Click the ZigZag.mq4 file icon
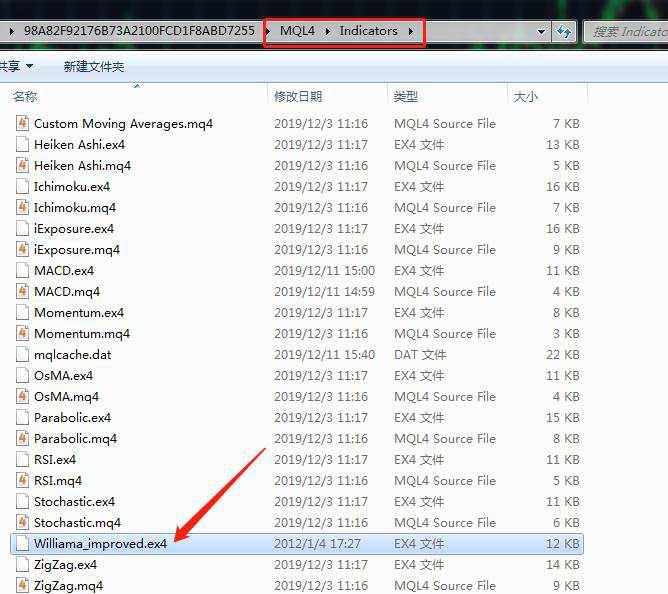The height and width of the screenshot is (594, 668). point(23,585)
